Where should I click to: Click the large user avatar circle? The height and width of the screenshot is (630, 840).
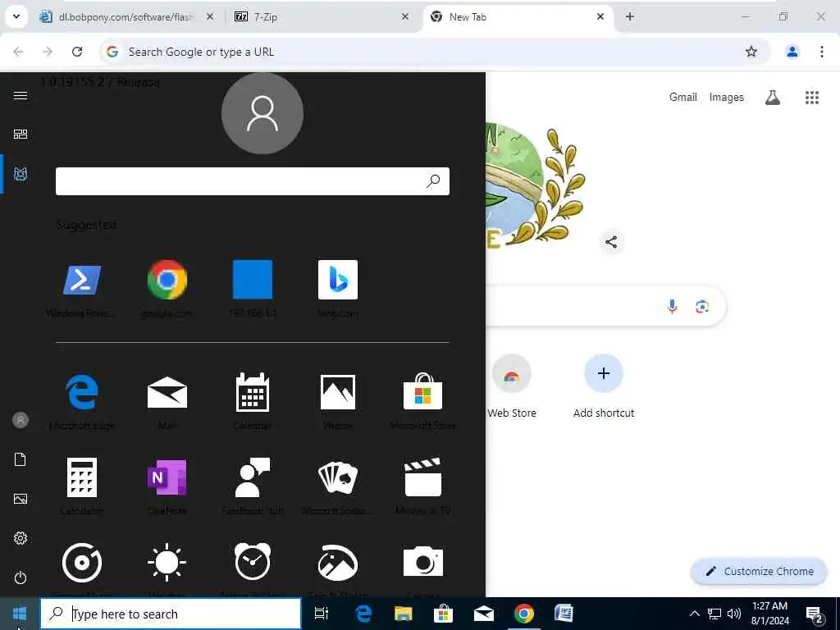(x=262, y=113)
